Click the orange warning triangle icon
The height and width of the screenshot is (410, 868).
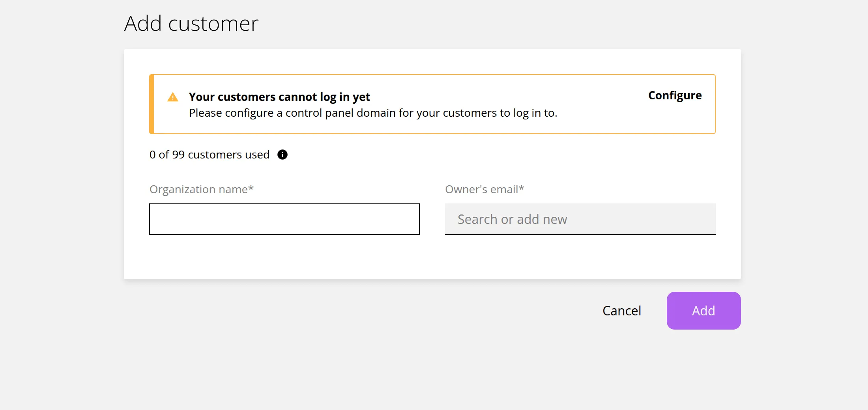click(x=173, y=97)
